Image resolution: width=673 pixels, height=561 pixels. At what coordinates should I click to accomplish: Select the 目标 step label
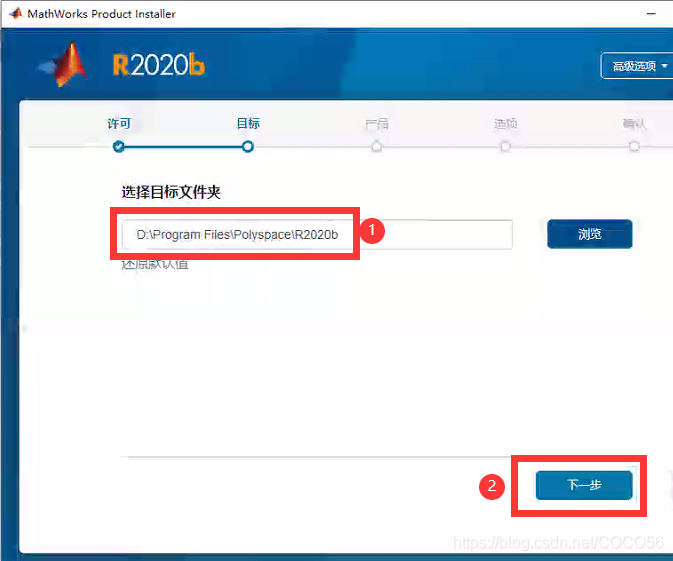point(248,124)
